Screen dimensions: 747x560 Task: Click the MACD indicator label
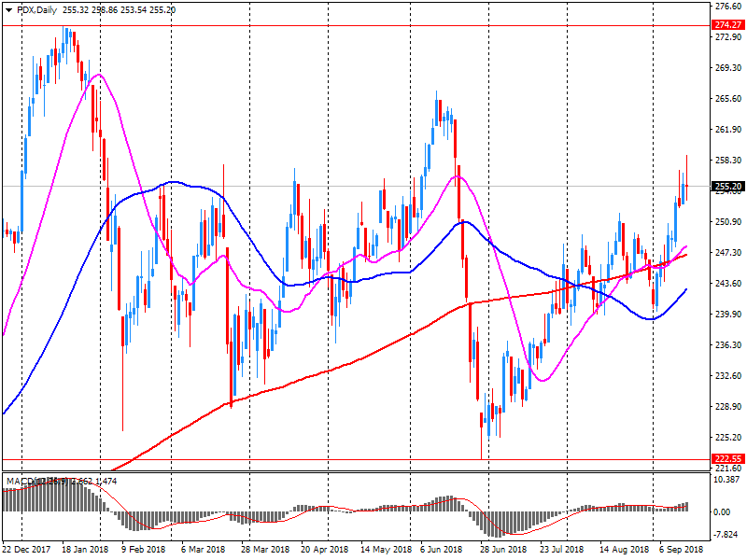[x=62, y=482]
